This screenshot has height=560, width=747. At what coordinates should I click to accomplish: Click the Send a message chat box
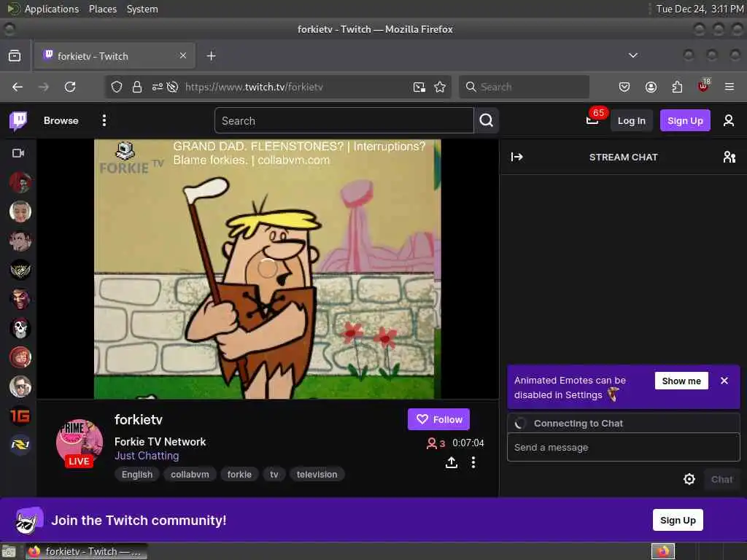pyautogui.click(x=623, y=447)
